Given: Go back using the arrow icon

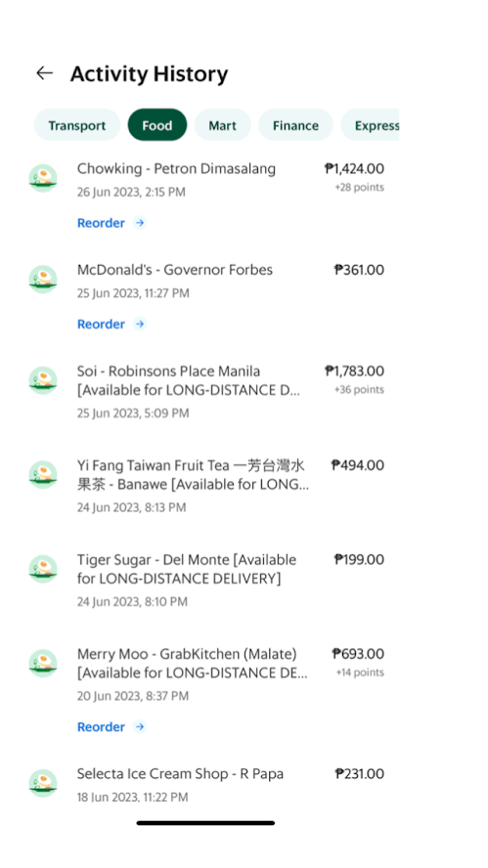Looking at the screenshot, I should click(44, 73).
